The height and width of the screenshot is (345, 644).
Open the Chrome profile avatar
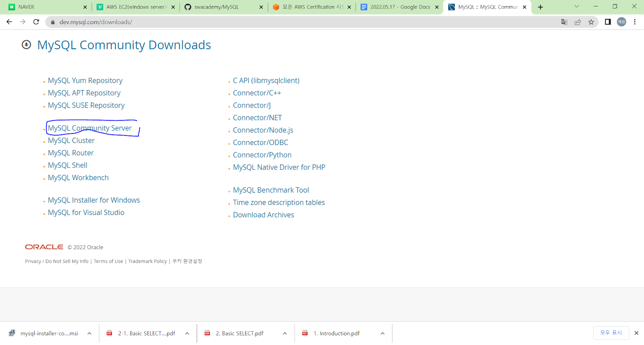point(621,22)
